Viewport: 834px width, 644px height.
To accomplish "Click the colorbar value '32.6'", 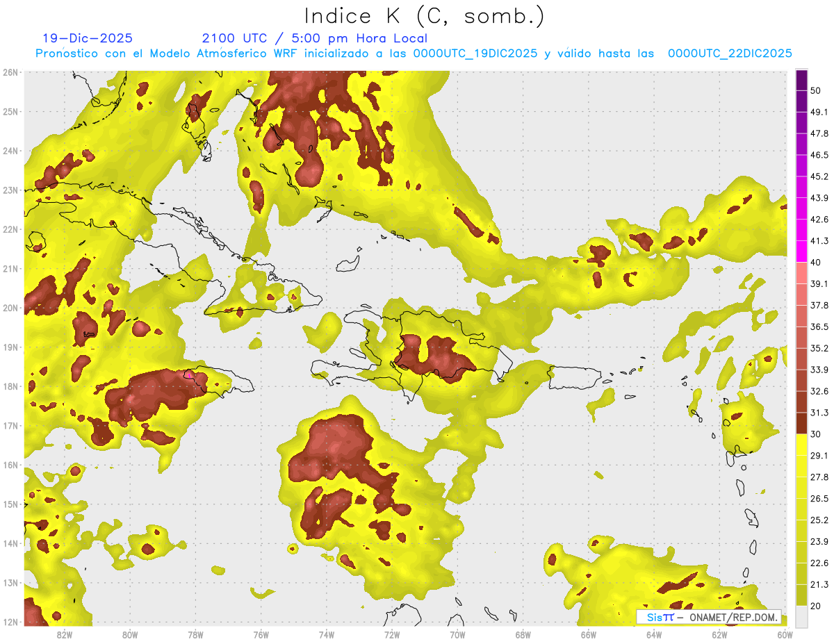I will 819,391.
